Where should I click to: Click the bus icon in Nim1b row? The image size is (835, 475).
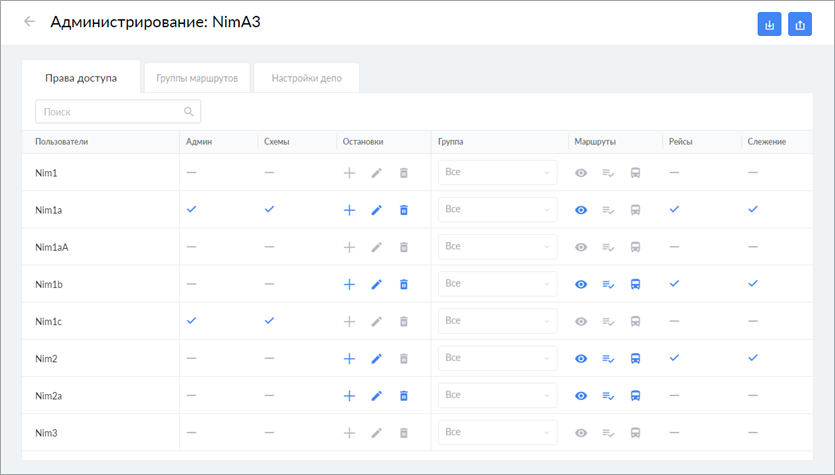point(635,284)
